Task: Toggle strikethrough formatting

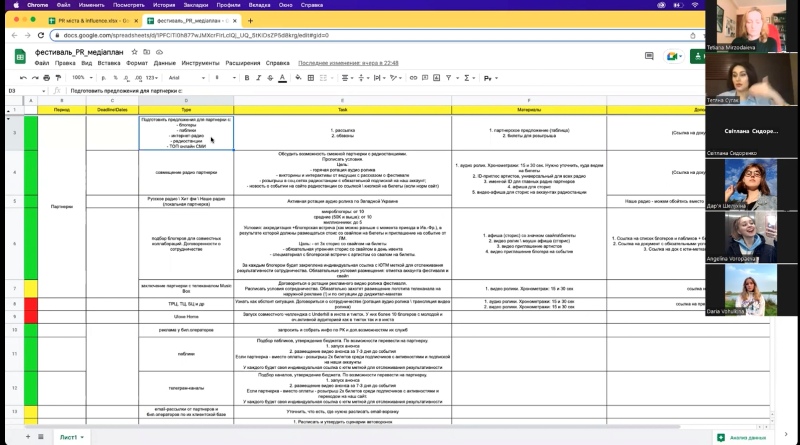Action: [x=271, y=77]
